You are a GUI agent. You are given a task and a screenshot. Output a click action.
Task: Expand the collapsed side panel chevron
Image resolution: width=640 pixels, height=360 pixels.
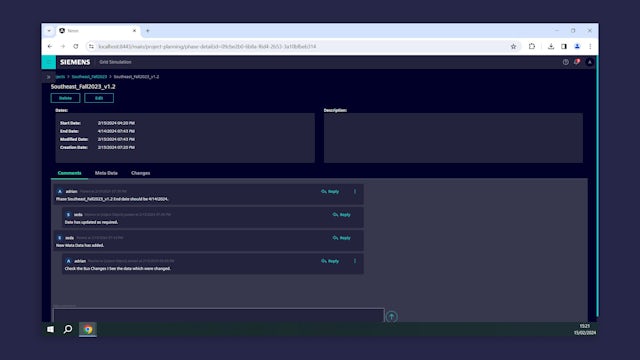coord(48,77)
